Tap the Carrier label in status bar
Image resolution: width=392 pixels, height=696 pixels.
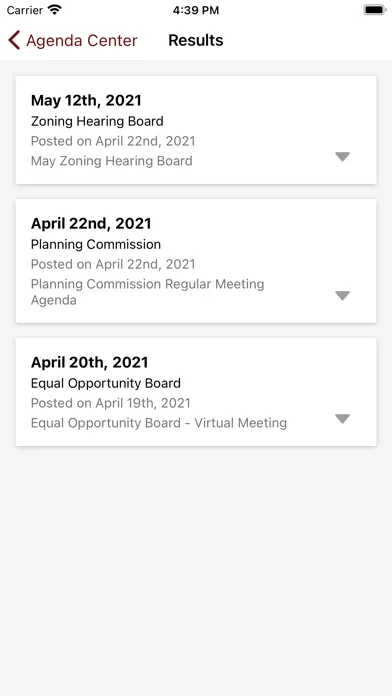pyautogui.click(x=25, y=10)
